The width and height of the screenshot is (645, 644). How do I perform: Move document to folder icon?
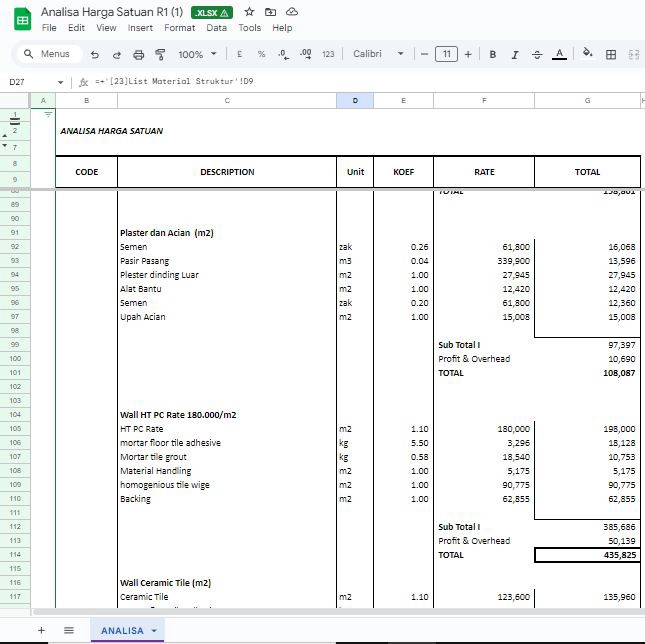pos(270,12)
